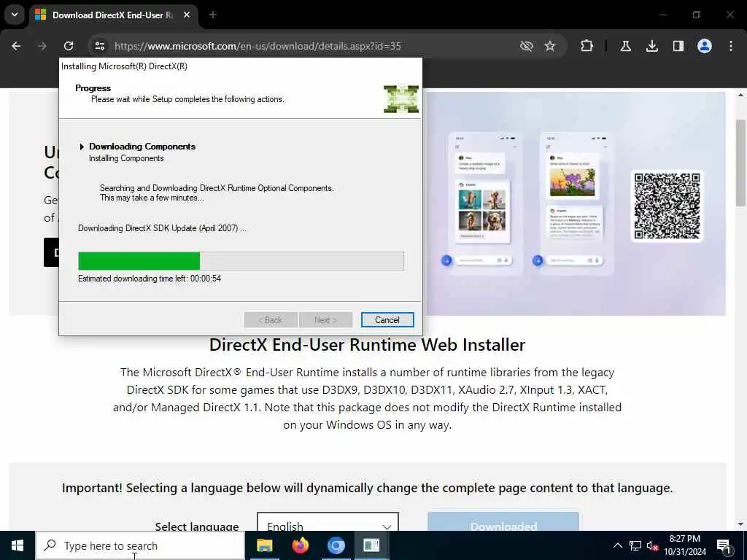Click DirectX End-User Runtime Web Installer heading

368,345
